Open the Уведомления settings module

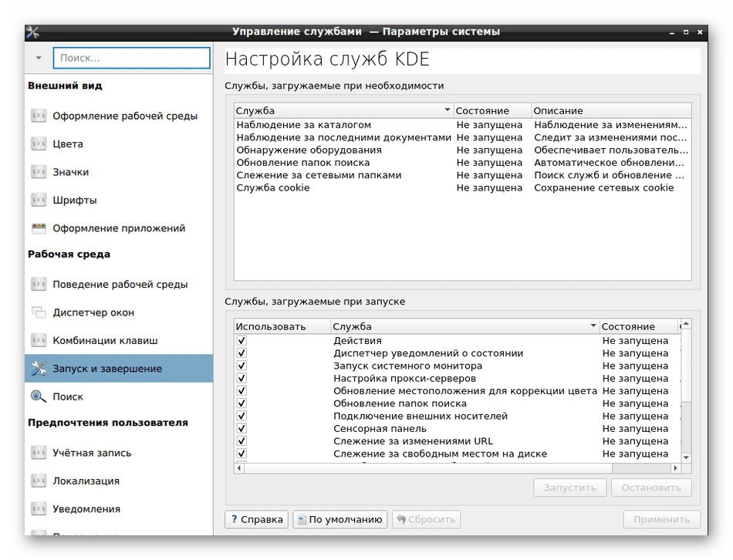click(x=119, y=508)
